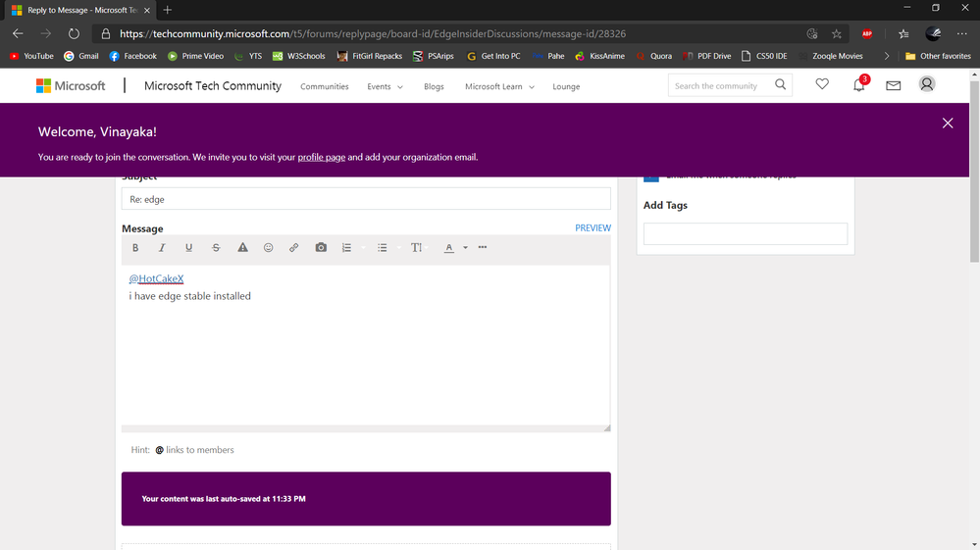Dismiss the Welcome banner
This screenshot has width=980, height=550.
coord(948,123)
